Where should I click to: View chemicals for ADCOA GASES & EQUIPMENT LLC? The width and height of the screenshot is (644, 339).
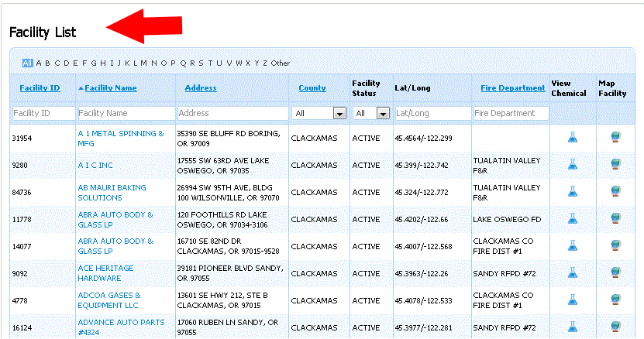pyautogui.click(x=573, y=300)
